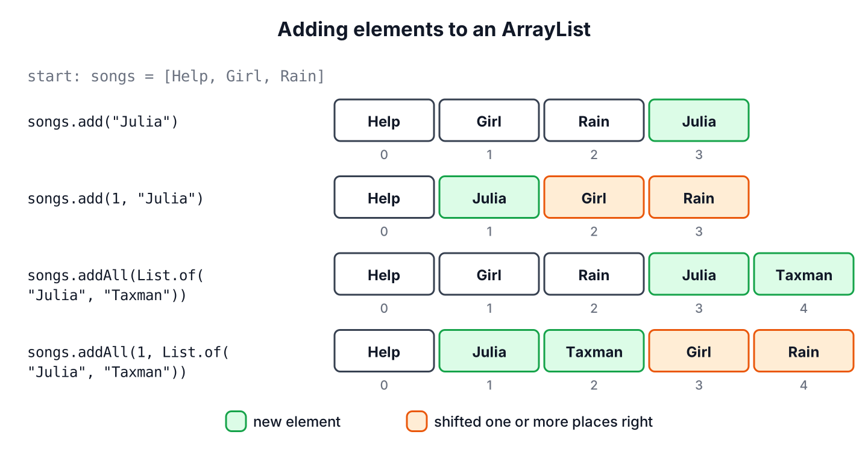Click the Help cell in the songs.add("Julia") row
Image resolution: width=868 pixels, height=452 pixels.
[384, 120]
